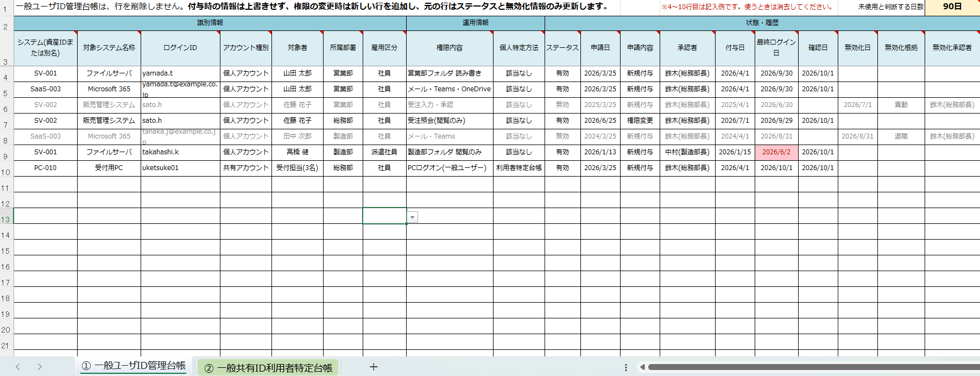
Task: Click the horizontal scrollbar thumb
Action: pyautogui.click(x=813, y=367)
